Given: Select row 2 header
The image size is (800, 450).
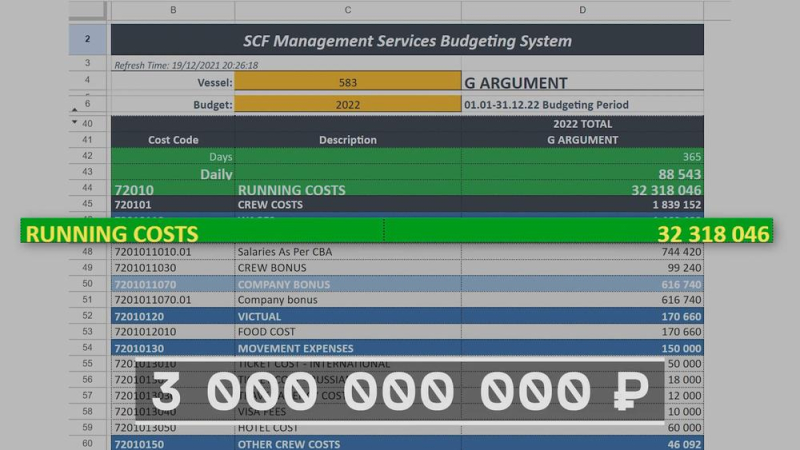Looking at the screenshot, I should click(88, 39).
